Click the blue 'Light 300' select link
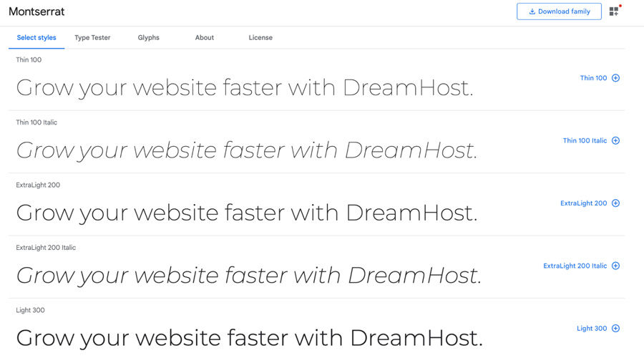Viewport: 644px width, 358px height. coord(592,329)
